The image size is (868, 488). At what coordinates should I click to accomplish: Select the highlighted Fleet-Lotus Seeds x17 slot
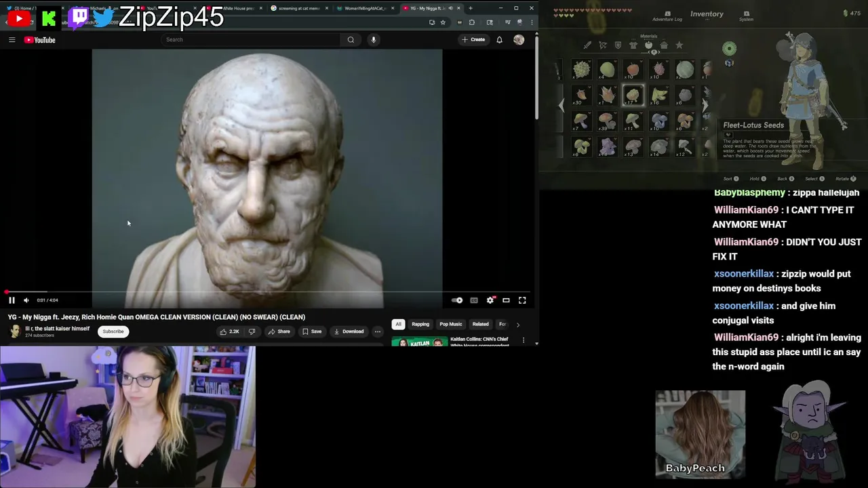coord(633,96)
